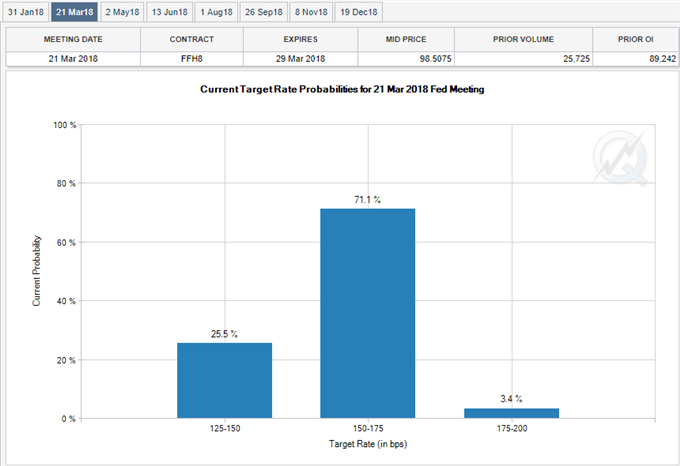Click the 125-150 x-axis label
The image size is (680, 466).
[x=225, y=428]
